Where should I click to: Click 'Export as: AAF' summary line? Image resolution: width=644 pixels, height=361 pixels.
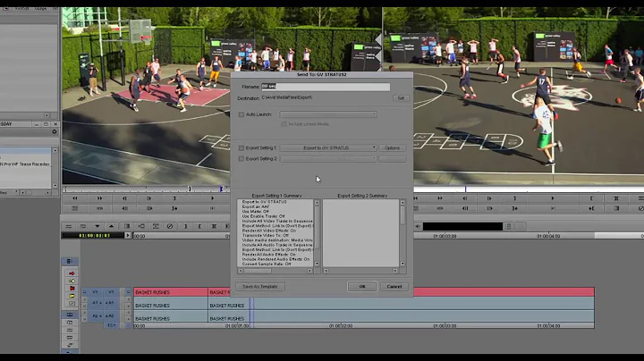point(256,206)
